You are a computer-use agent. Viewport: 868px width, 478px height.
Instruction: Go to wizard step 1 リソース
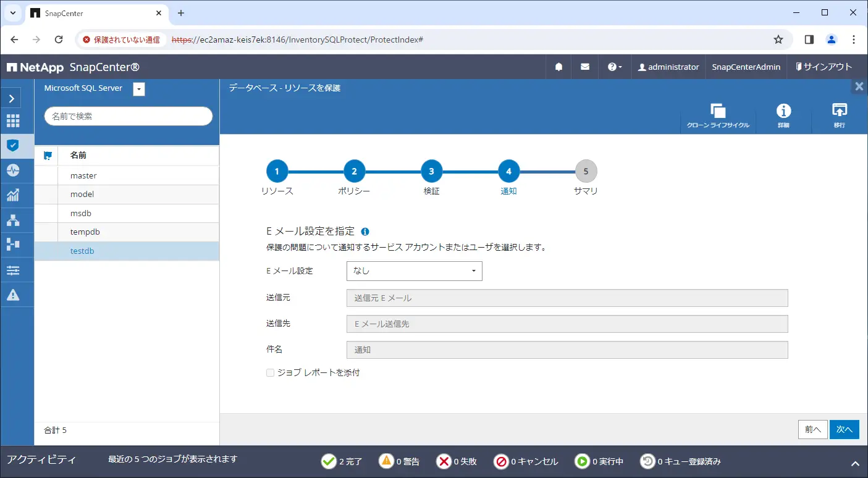point(277,172)
